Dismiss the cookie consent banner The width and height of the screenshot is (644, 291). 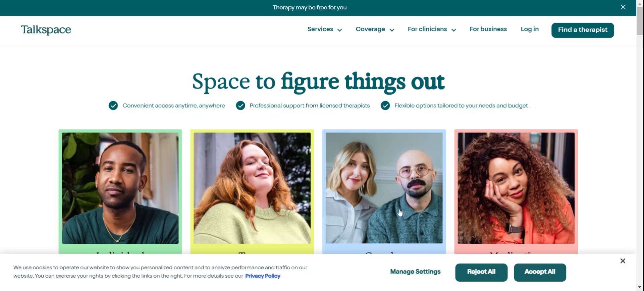coord(623,261)
